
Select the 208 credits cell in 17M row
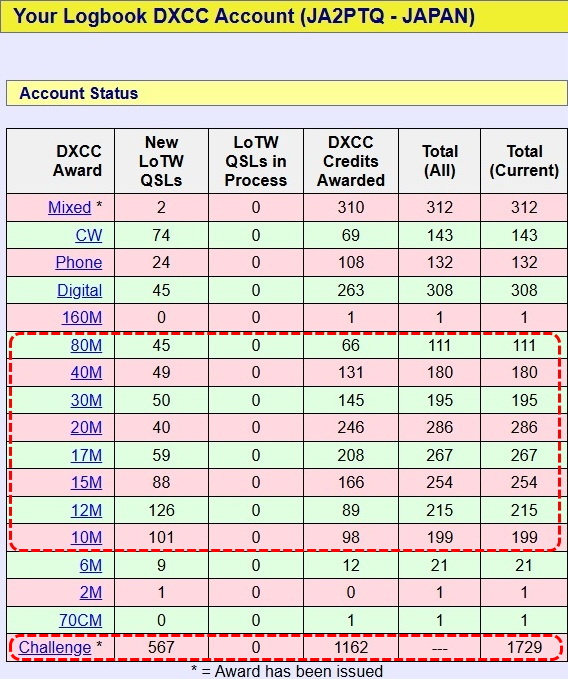tap(351, 455)
